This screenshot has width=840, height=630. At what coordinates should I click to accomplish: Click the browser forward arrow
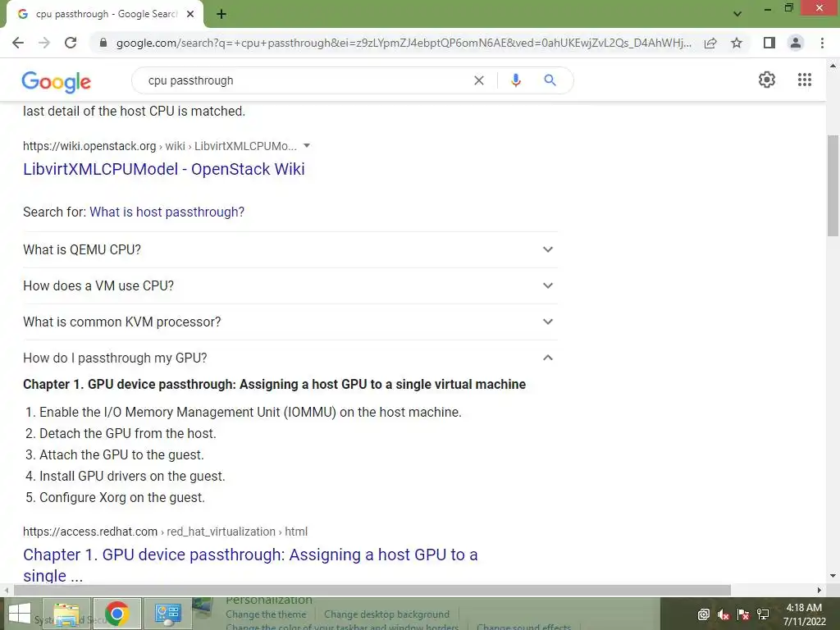point(44,43)
